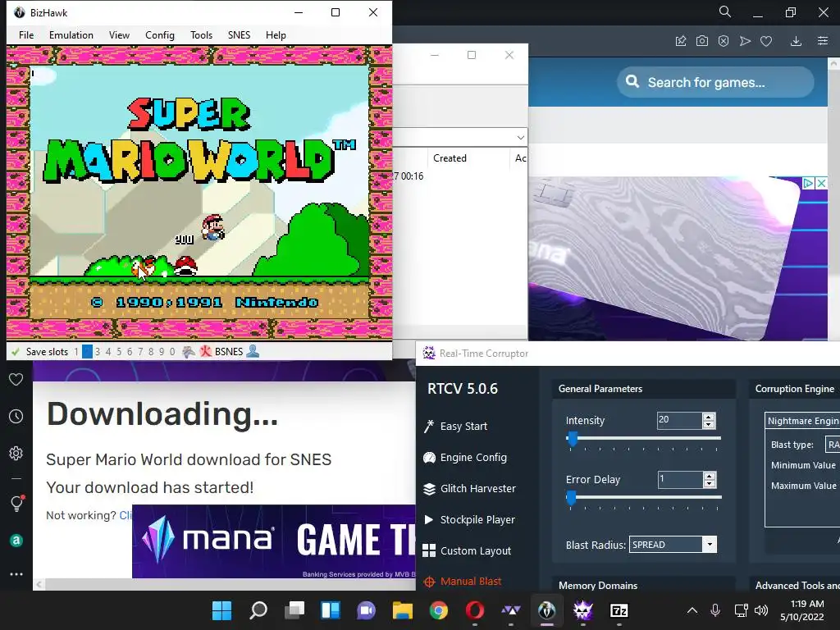The image size is (840, 630).
Task: Open the Nightmare Engine selection dropdown
Action: coord(802,421)
